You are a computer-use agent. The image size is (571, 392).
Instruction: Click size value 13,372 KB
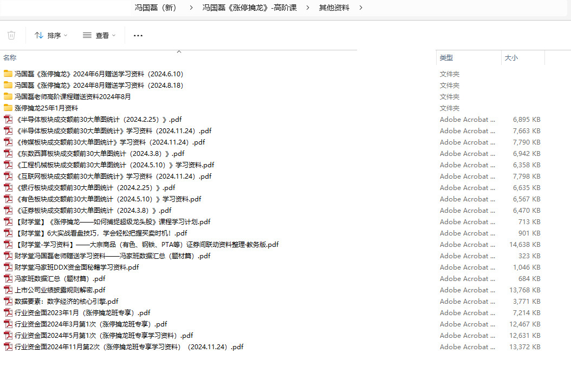point(525,347)
